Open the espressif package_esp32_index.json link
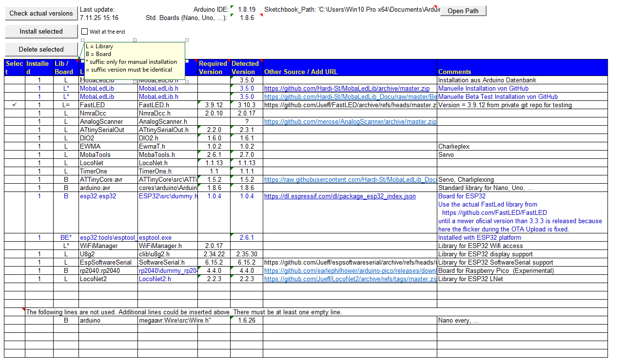 [x=340, y=196]
